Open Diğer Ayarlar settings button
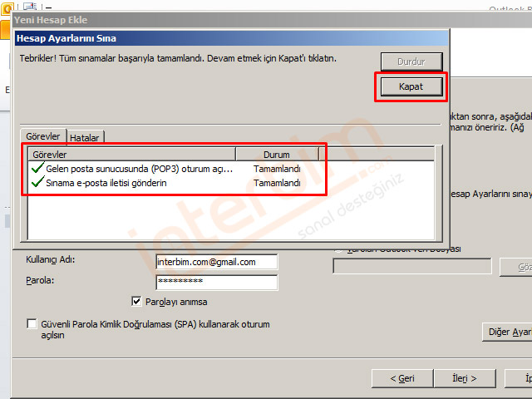532x399 pixels. tap(507, 332)
